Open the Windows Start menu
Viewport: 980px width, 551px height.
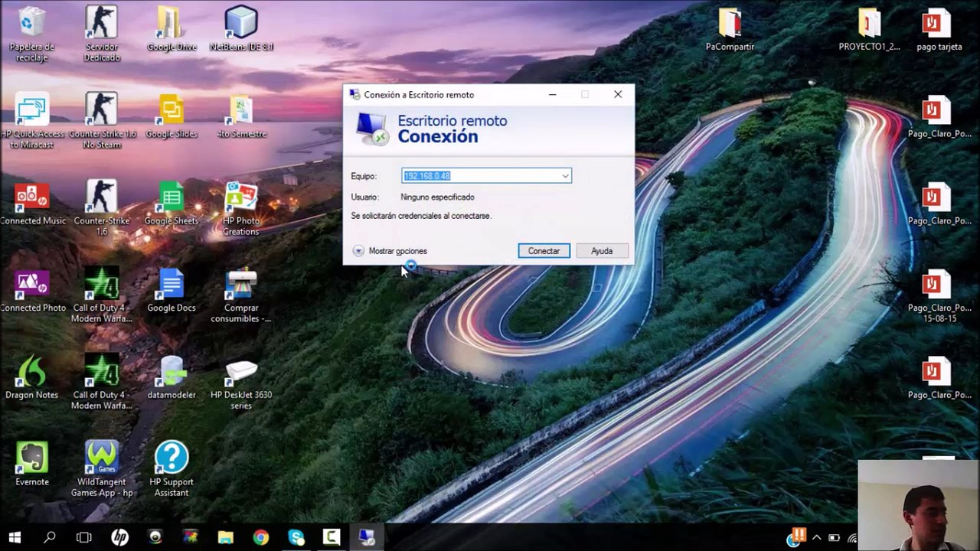coord(15,537)
